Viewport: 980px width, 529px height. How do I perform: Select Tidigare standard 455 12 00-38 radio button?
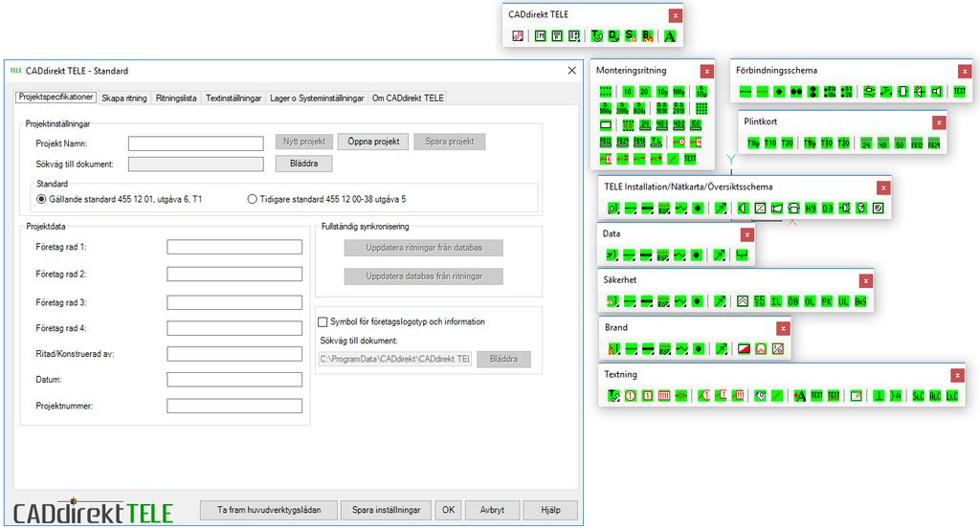coord(252,199)
